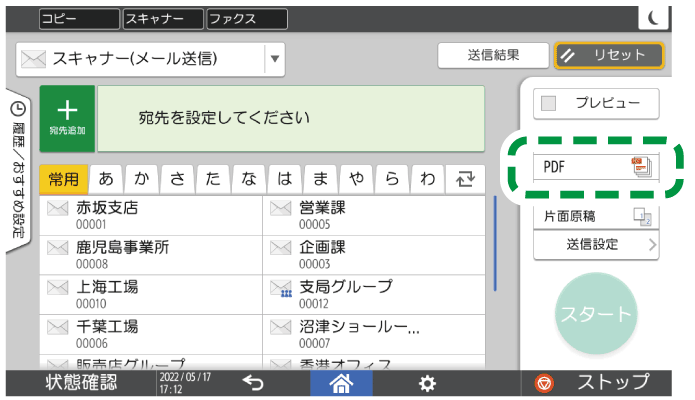Select the わ tab

click(x=428, y=179)
